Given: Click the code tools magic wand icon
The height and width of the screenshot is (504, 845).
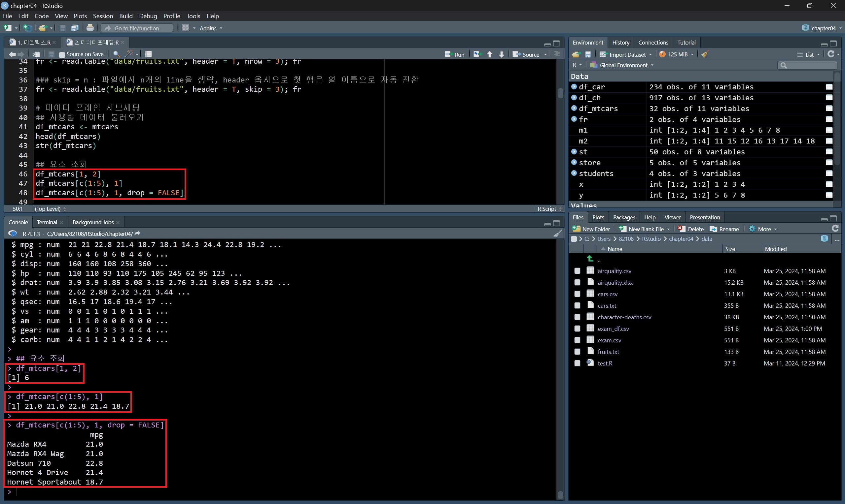Looking at the screenshot, I should (129, 54).
